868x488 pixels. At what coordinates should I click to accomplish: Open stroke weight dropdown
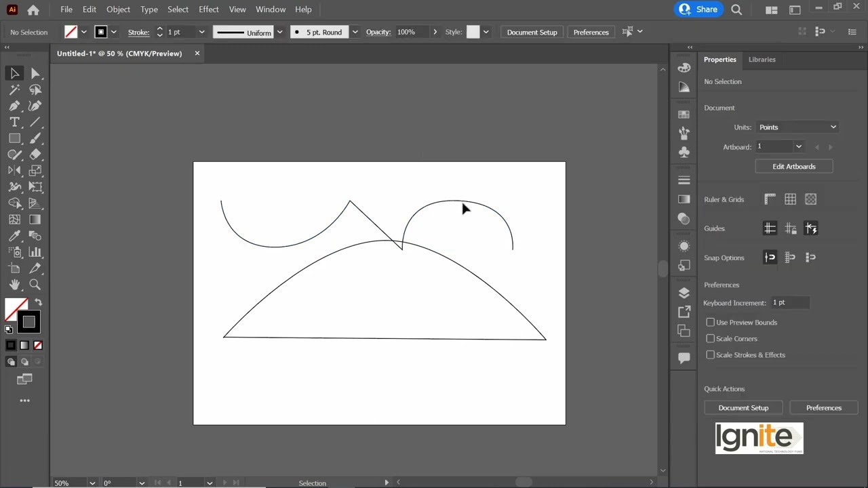point(201,32)
